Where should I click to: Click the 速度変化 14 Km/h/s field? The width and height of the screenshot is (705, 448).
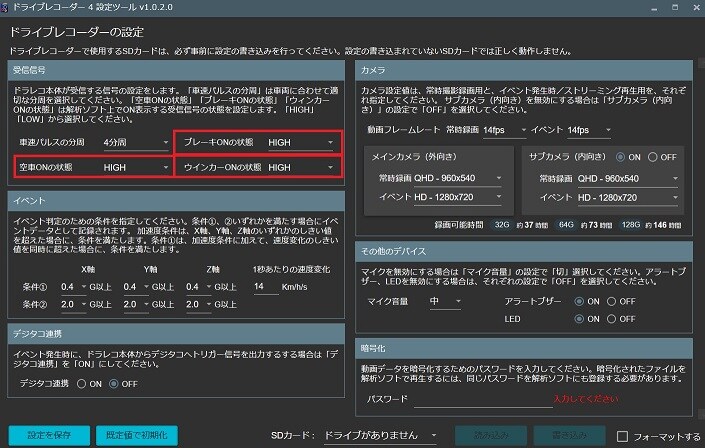(266, 287)
